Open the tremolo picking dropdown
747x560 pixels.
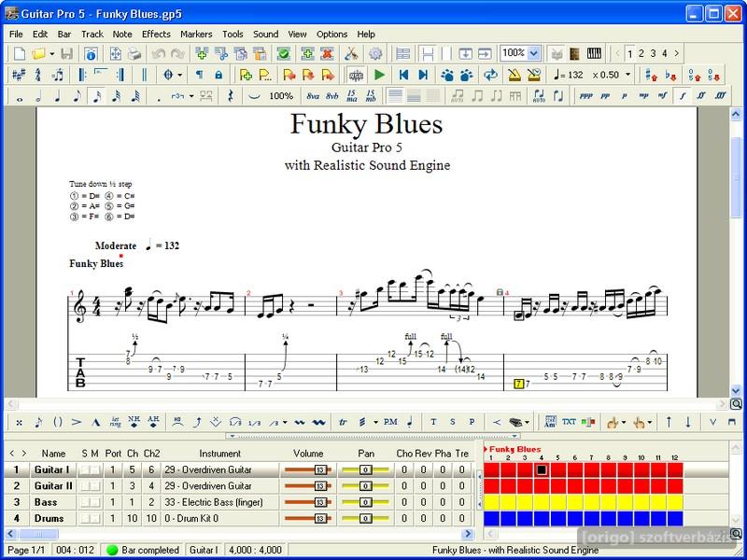(375, 422)
